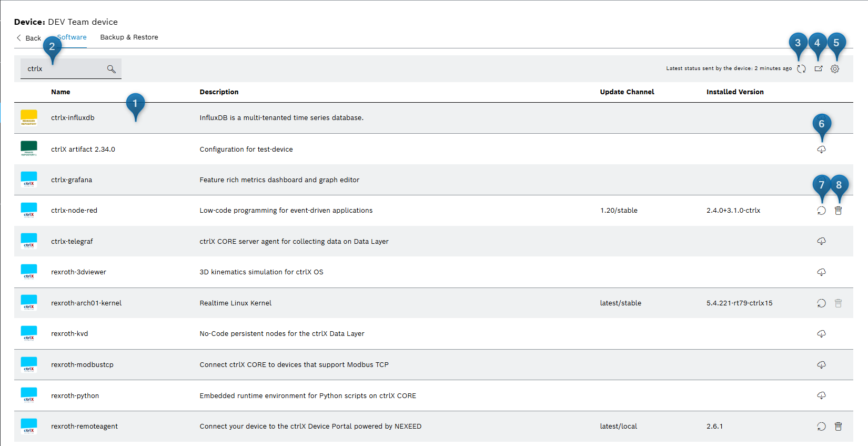The width and height of the screenshot is (868, 446).
Task: Click the '3D kinematics simulation' description
Action: [x=261, y=272]
